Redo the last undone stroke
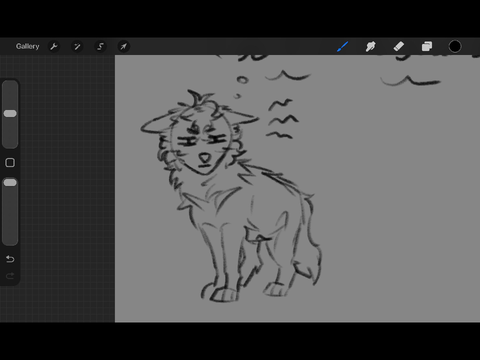480x360 pixels. pos(10,276)
